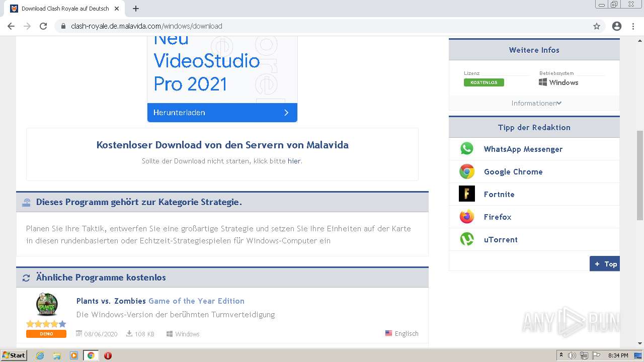Open WhatsApp Messenger link
The height and width of the screenshot is (362, 644).
523,149
